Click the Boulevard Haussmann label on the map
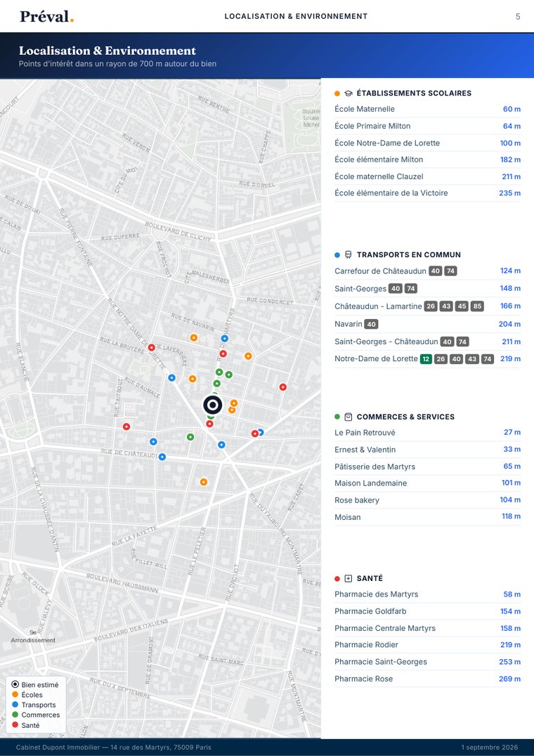 pos(122,583)
